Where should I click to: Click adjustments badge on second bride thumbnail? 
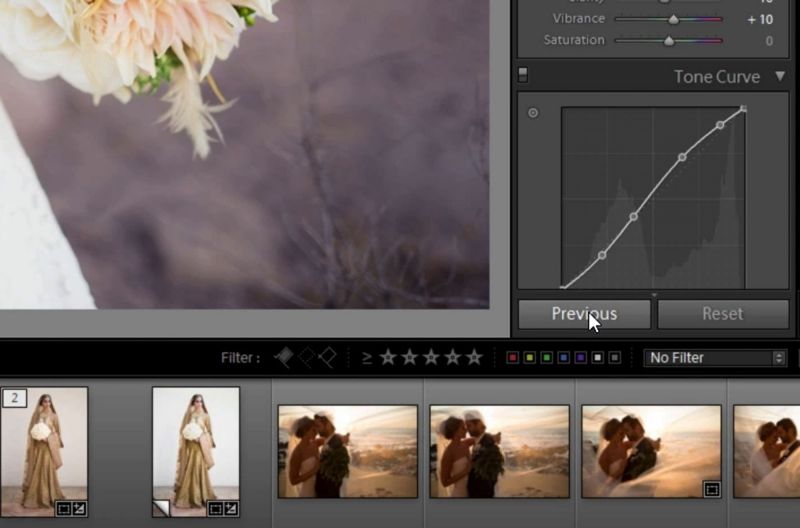click(x=231, y=509)
